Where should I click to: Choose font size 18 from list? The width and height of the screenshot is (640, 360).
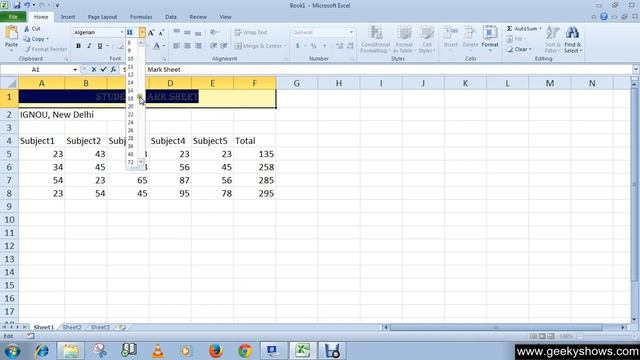[x=131, y=98]
